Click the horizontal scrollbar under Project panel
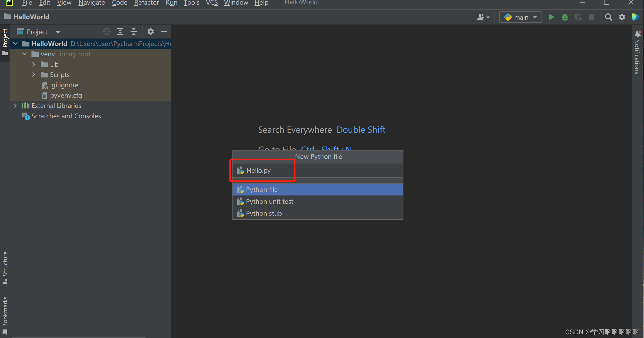This screenshot has height=338, width=644. 79,337
